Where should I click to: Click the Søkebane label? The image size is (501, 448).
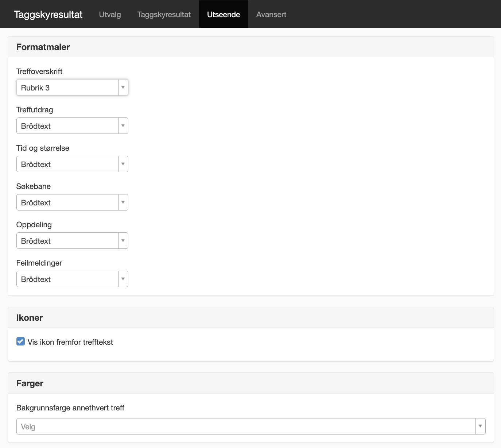[34, 186]
